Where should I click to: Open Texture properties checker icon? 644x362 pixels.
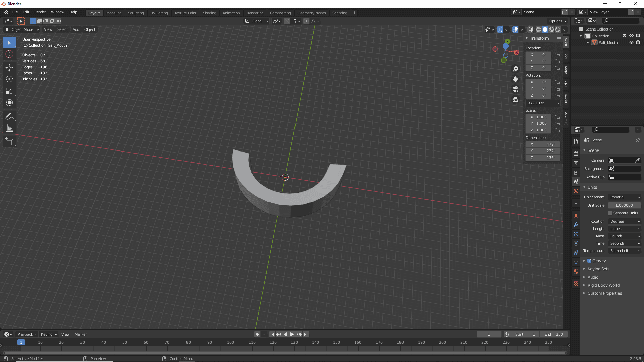(576, 284)
